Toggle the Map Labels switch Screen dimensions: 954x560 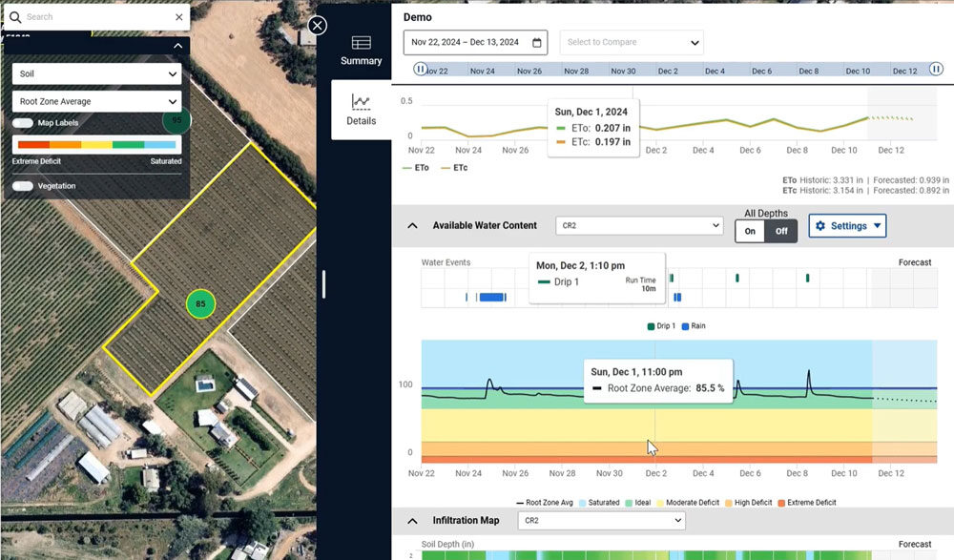[23, 123]
